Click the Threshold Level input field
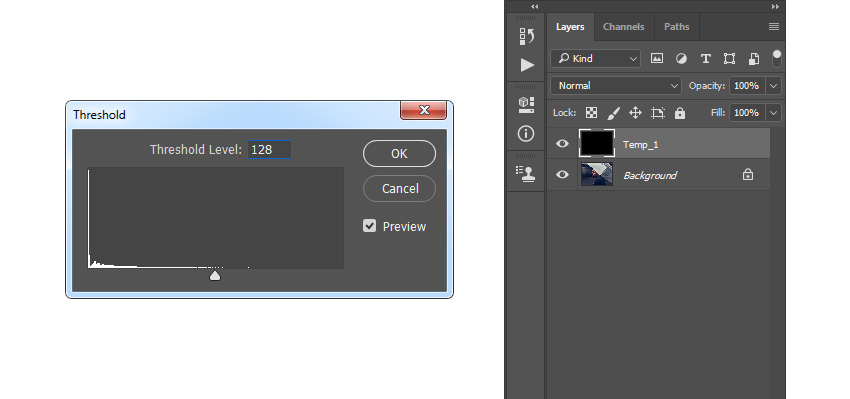 (x=269, y=150)
